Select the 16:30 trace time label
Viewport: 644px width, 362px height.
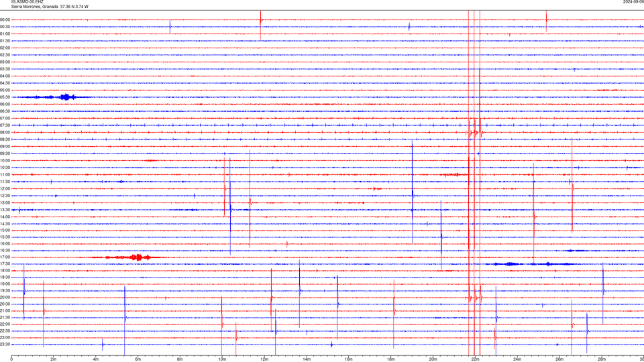pyautogui.click(x=5, y=250)
